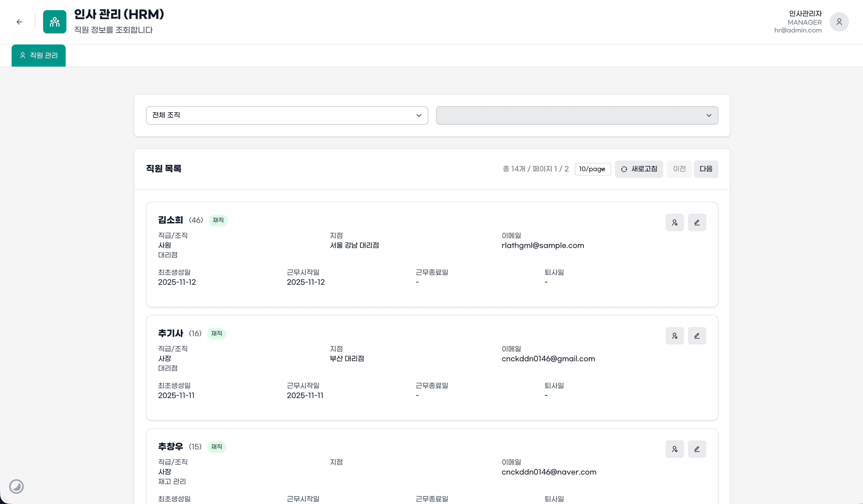Viewport: 863px width, 504px height.
Task: Select the 직원 관리 tab
Action: (x=39, y=55)
